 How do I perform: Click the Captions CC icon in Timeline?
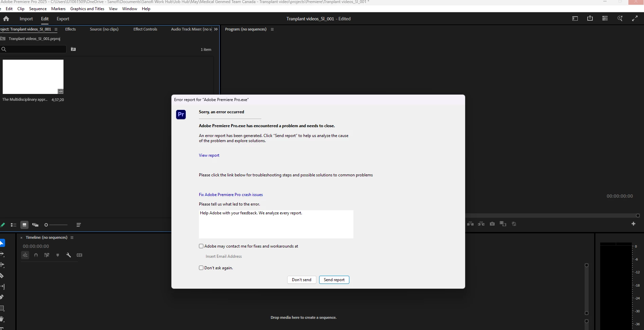pos(79,255)
